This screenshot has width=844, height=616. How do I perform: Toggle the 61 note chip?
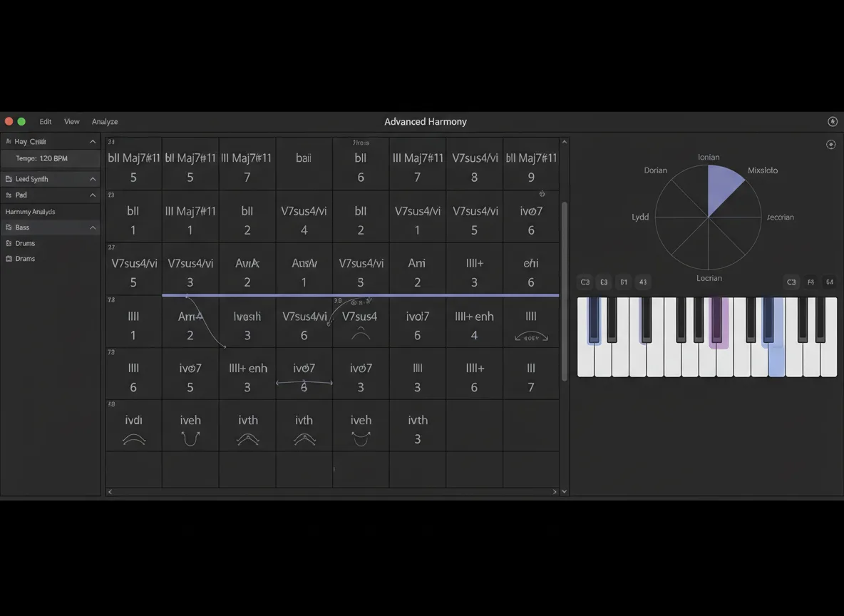pos(623,282)
